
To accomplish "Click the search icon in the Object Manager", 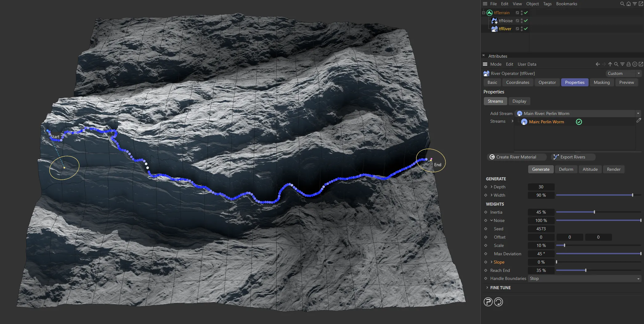I will point(622,4).
